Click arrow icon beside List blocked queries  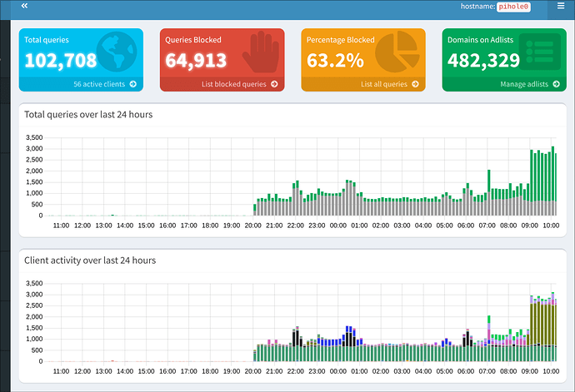click(x=274, y=84)
